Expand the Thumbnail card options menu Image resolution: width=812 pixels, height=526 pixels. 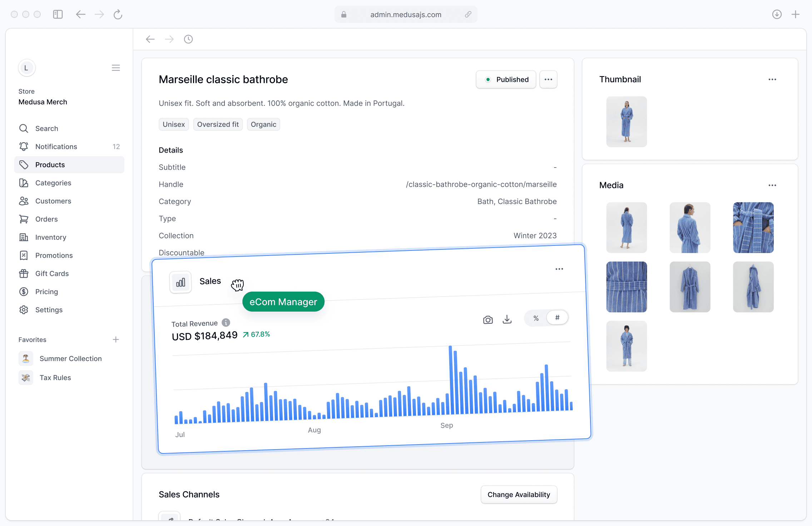(772, 79)
